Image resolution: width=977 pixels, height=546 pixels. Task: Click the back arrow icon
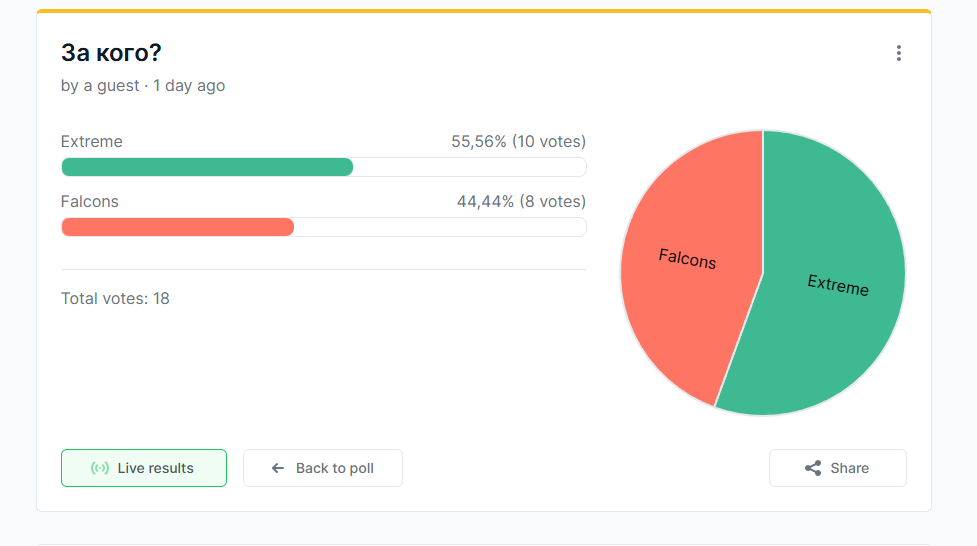click(278, 468)
